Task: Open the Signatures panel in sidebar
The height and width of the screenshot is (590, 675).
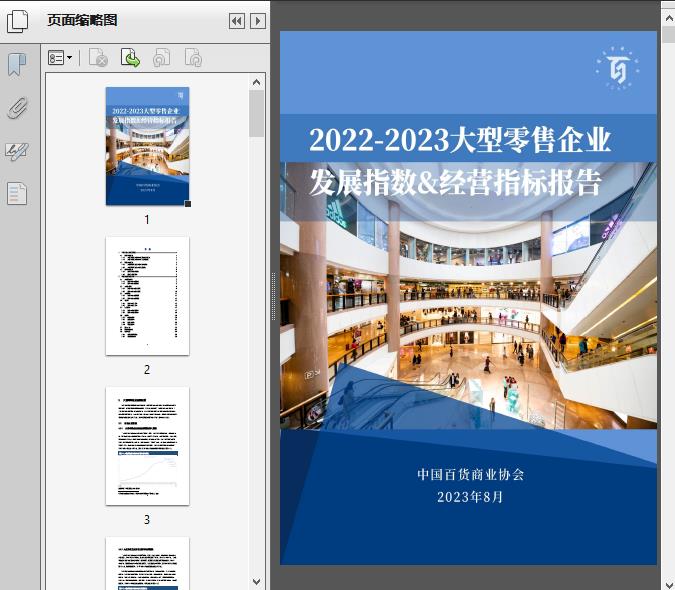Action: (x=17, y=151)
